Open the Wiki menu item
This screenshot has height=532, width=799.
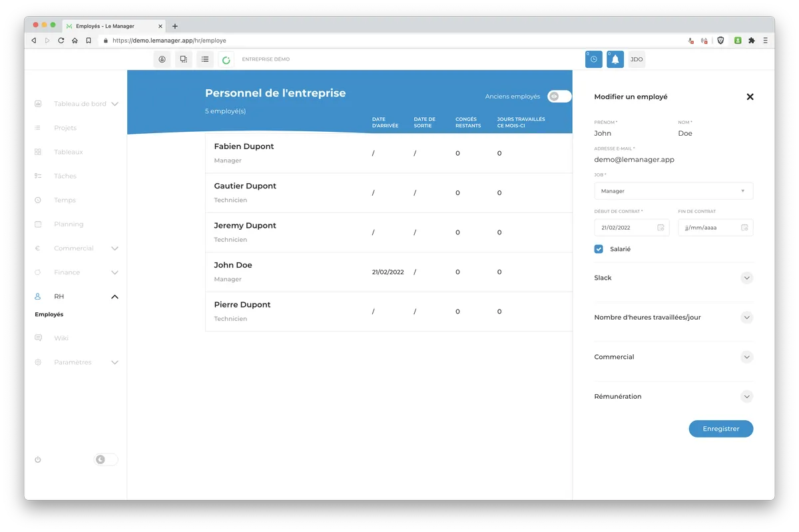point(61,338)
